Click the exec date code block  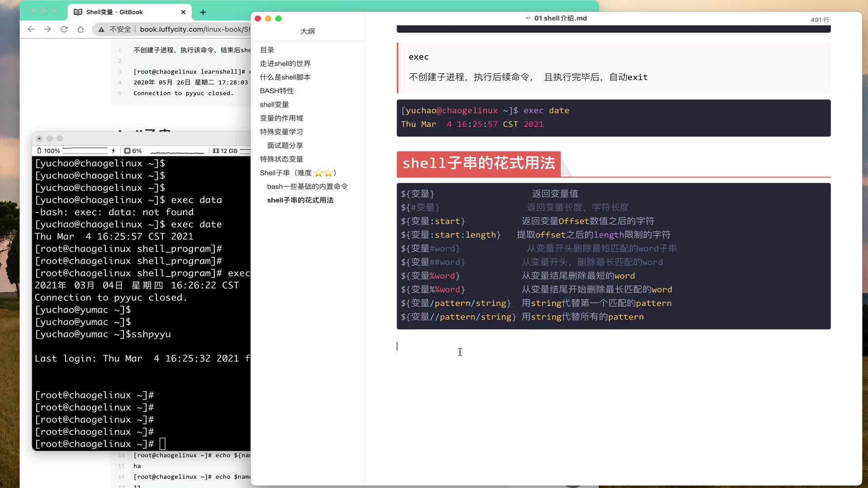(613, 117)
